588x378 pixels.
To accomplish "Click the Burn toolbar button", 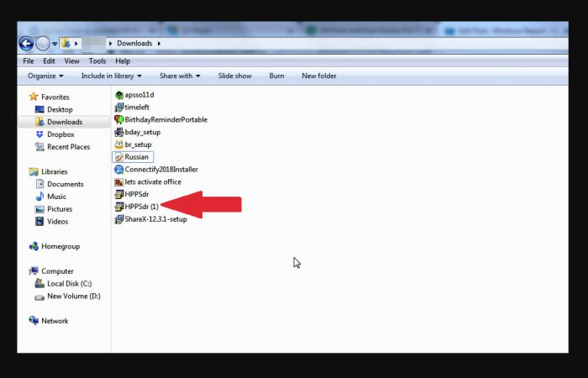I will point(276,76).
